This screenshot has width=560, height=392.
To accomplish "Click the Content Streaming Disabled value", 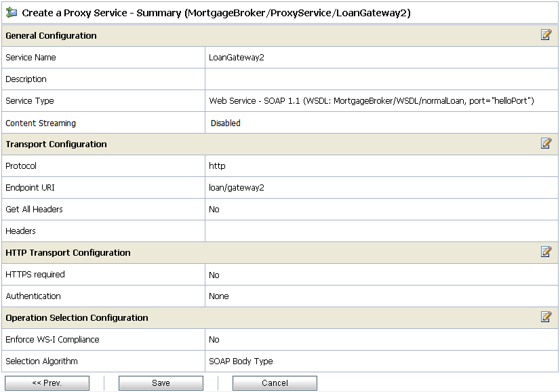I will (225, 123).
